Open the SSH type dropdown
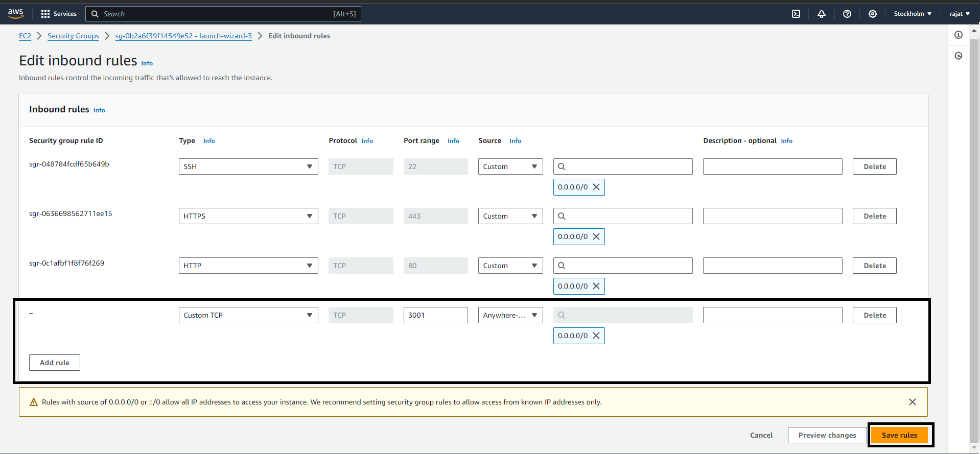 pyautogui.click(x=248, y=166)
